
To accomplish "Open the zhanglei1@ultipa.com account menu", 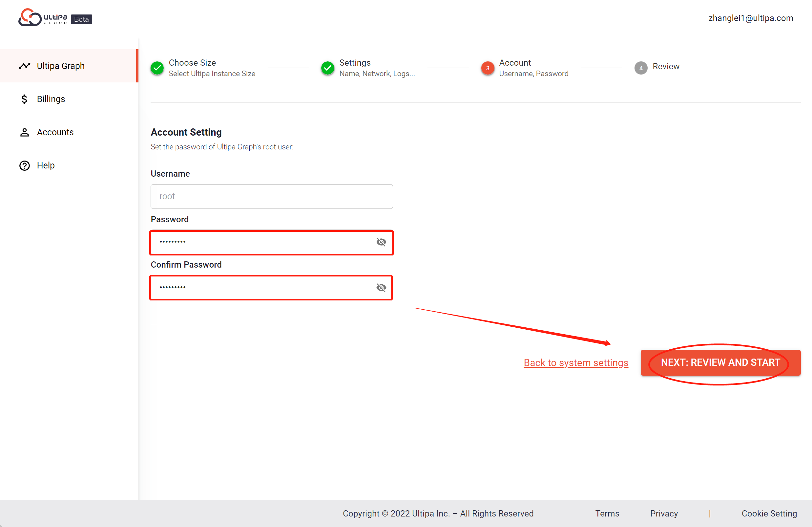I will point(751,18).
